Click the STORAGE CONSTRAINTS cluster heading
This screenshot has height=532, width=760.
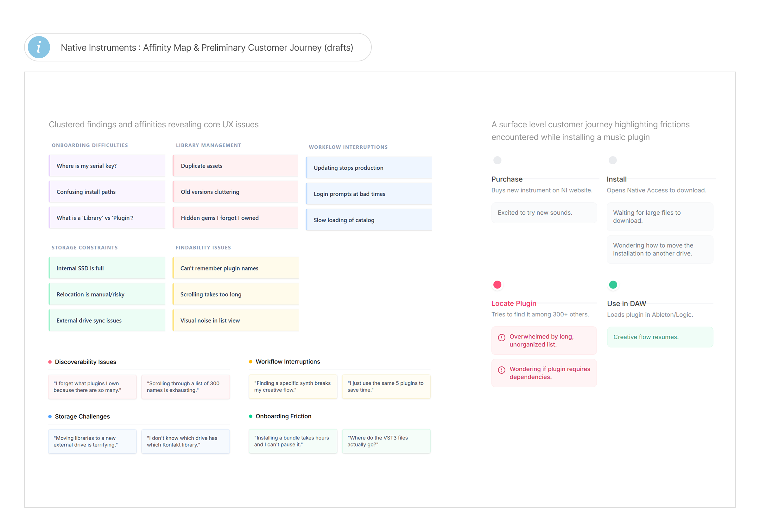point(85,248)
